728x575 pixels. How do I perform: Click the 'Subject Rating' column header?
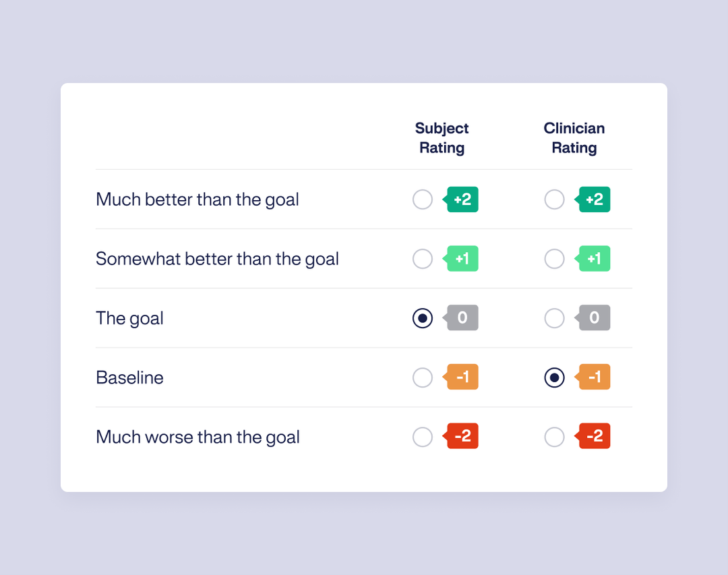[442, 138]
